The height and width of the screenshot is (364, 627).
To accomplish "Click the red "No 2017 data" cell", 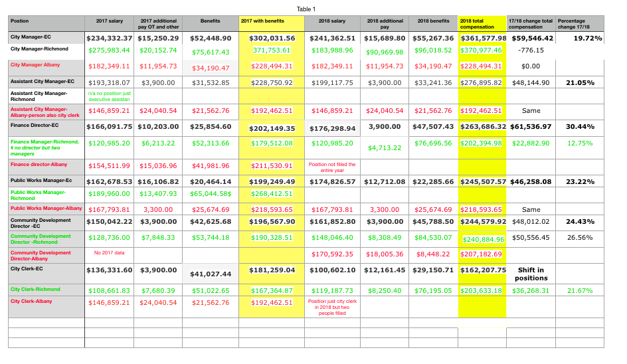I will (x=109, y=253).
